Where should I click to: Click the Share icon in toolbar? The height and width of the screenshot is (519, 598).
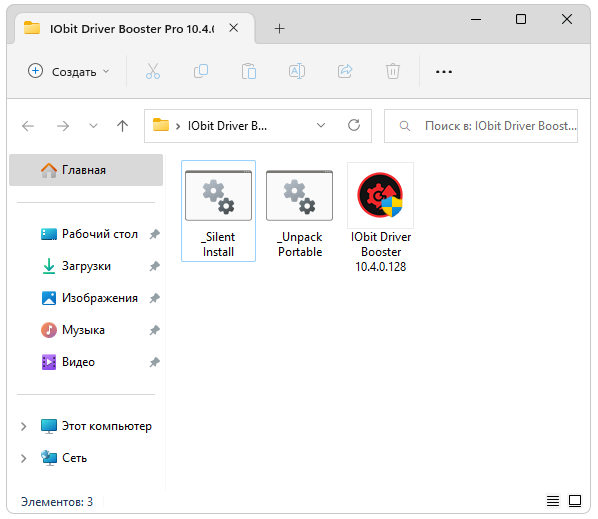coord(345,71)
